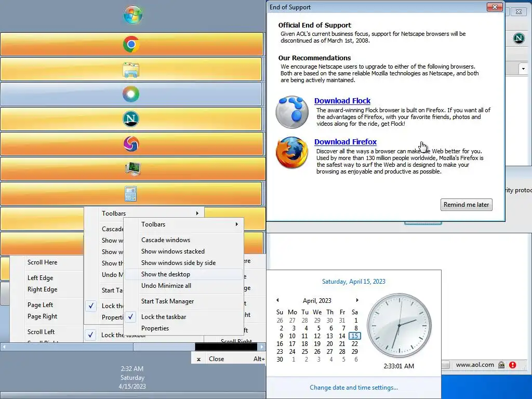Open the computer monitor taskbar icon

tap(132, 168)
